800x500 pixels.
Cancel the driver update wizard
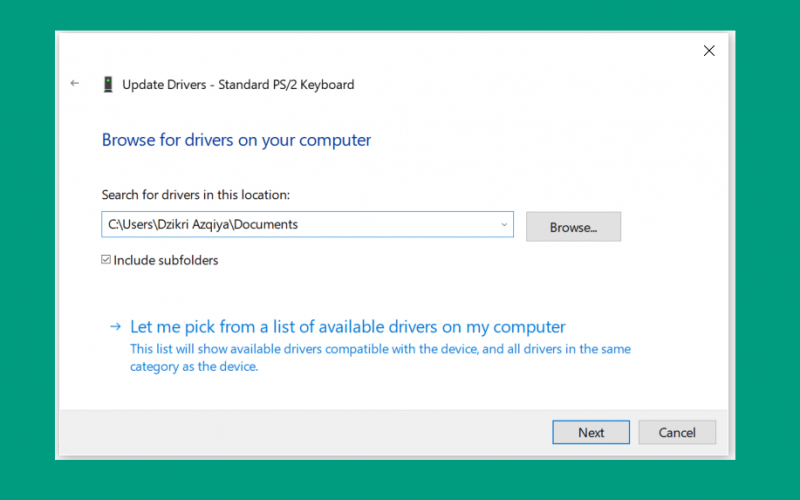coord(677,432)
